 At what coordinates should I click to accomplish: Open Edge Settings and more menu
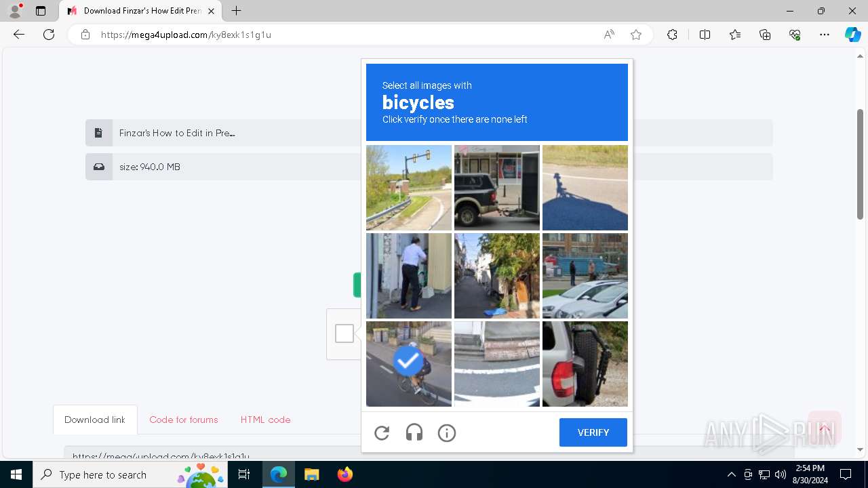pyautogui.click(x=825, y=35)
